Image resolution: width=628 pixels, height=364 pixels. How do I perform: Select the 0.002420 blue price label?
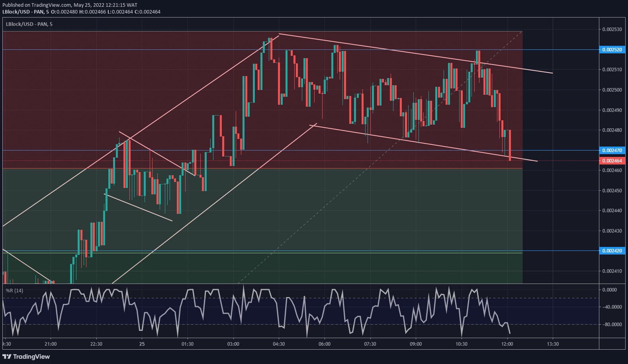point(612,251)
